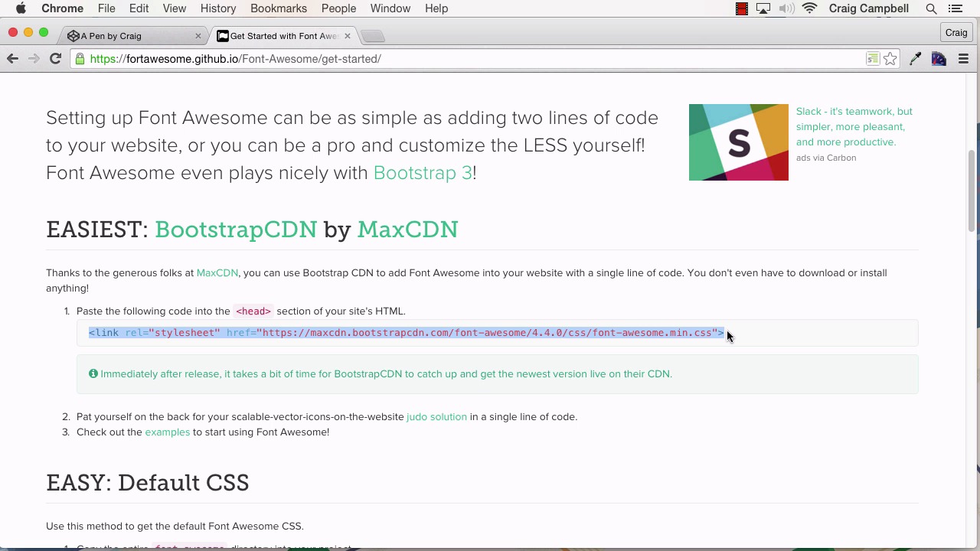Click the Use this method paragraph text

175,527
